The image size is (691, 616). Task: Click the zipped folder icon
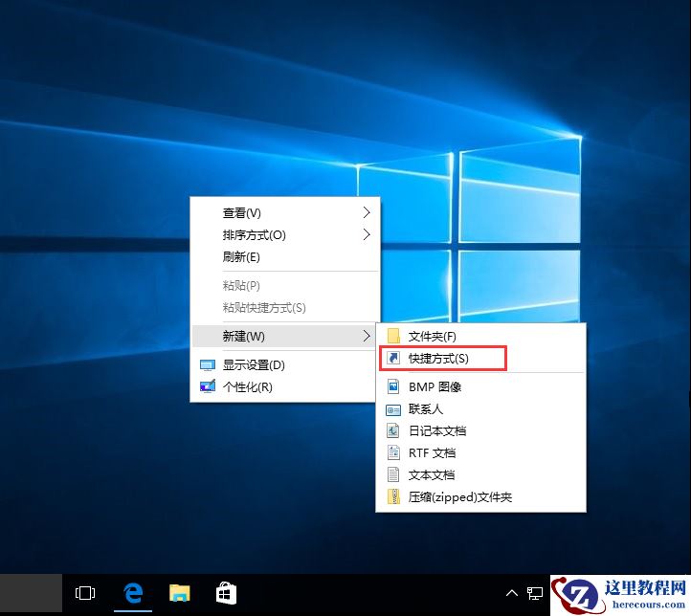tap(393, 496)
